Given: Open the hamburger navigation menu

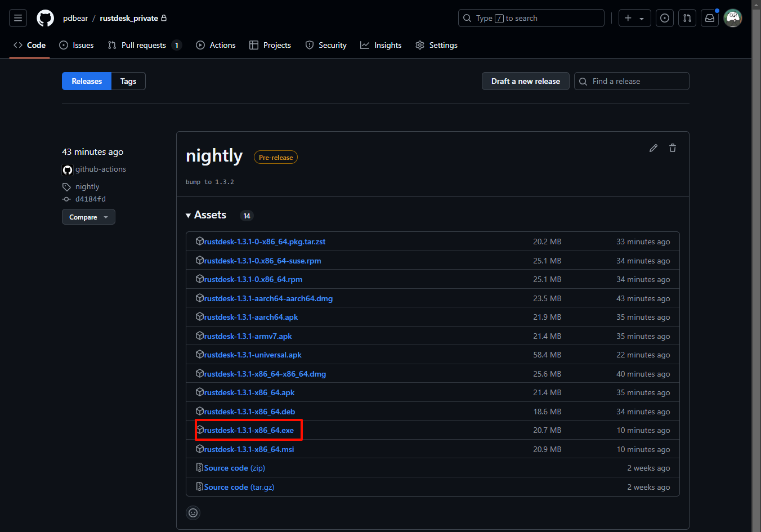Looking at the screenshot, I should [x=18, y=18].
